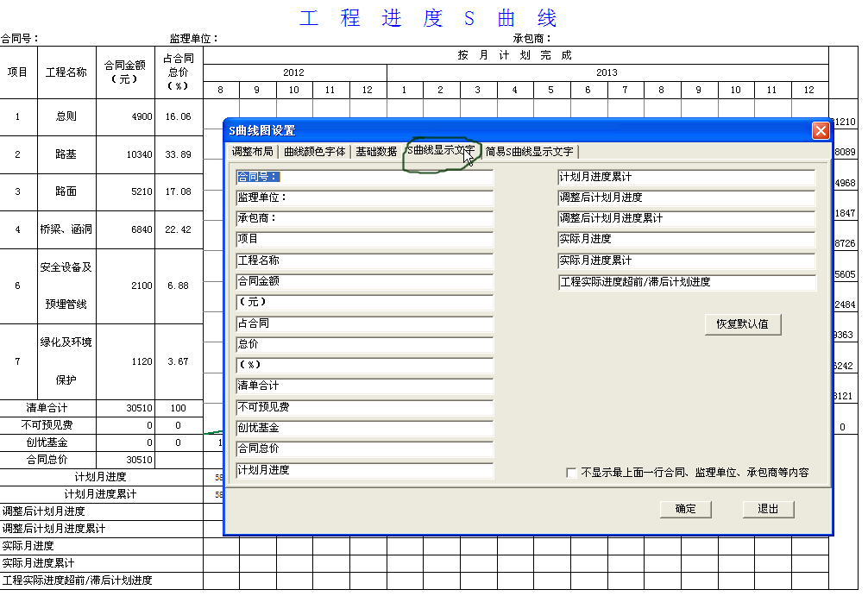Click the 合同金额（元） column header
The width and height of the screenshot is (868, 596).
(126, 72)
